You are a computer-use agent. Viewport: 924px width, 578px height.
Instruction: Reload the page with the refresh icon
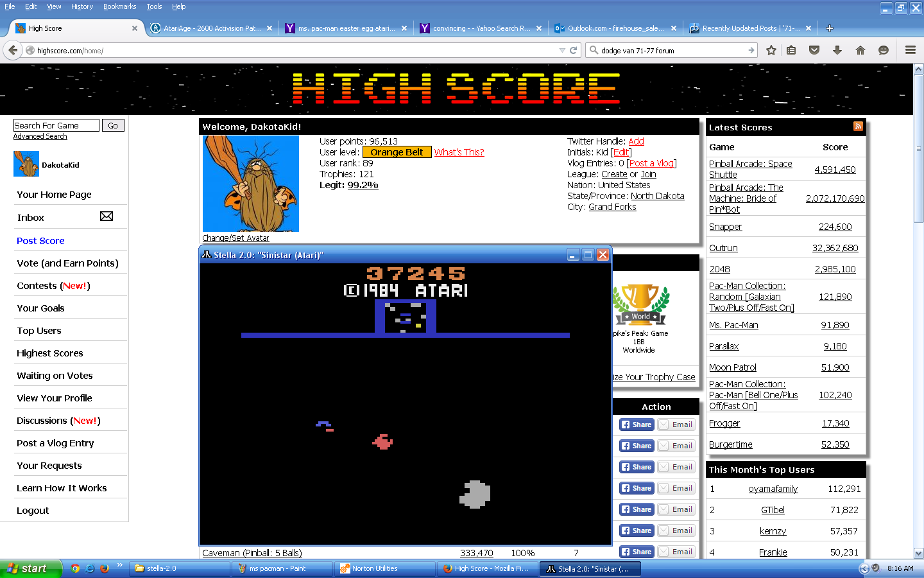574,50
